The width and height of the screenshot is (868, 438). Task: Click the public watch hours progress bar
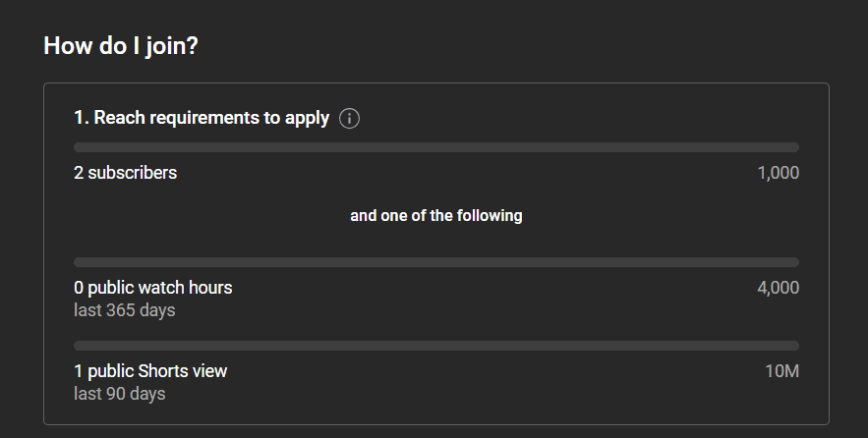pos(436,262)
